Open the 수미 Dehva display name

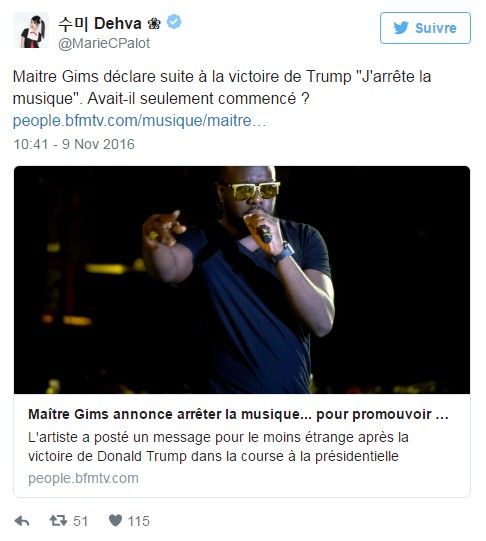pos(100,24)
